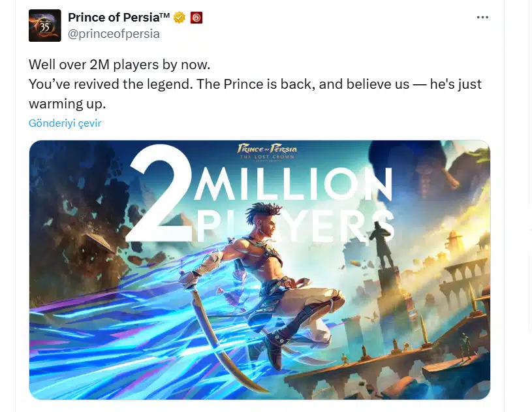Viewport: 532px width, 412px height.
Task: Open the Prince of Persia™ display name
Action: 118,18
